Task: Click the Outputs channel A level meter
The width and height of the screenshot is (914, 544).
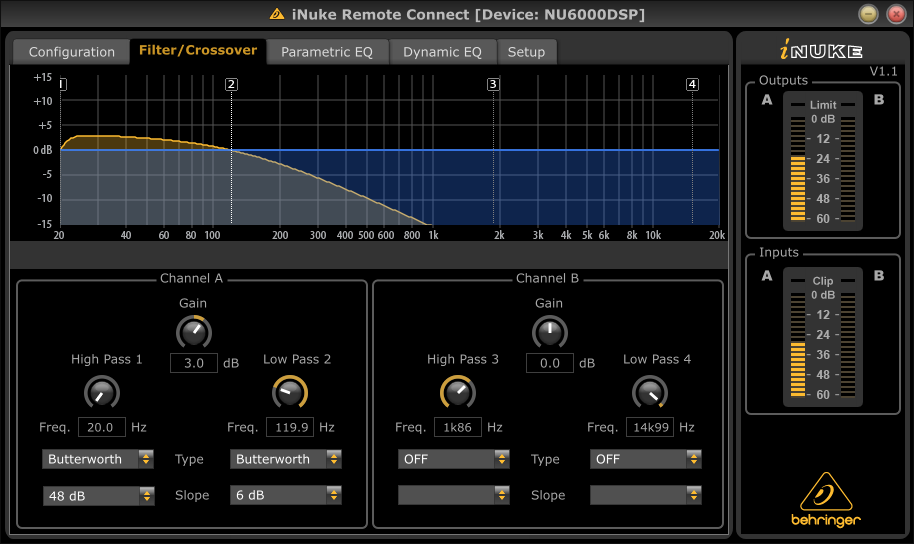Action: tap(797, 169)
